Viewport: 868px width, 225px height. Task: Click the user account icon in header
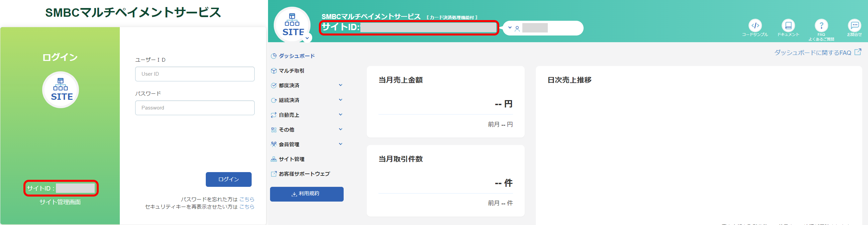coord(517,29)
